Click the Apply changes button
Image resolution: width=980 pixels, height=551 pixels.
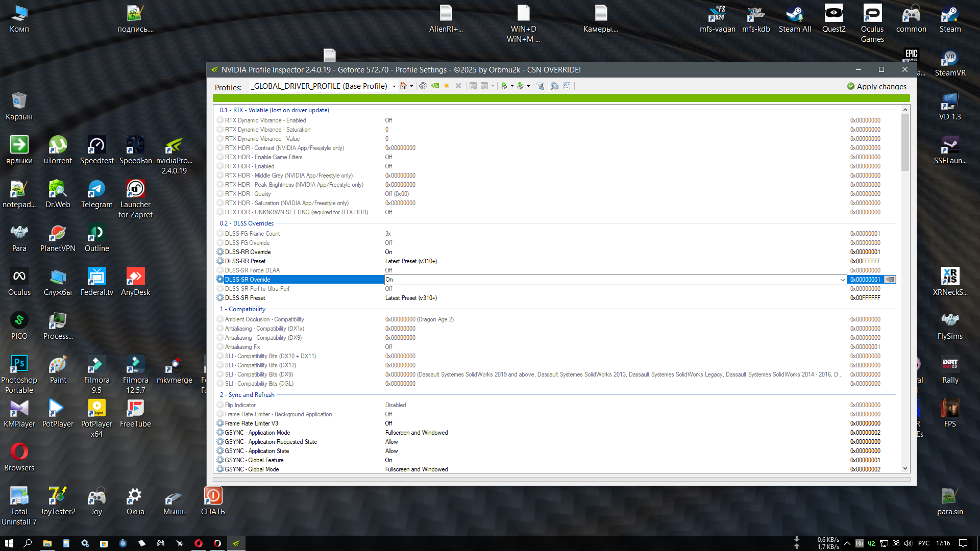pos(876,86)
